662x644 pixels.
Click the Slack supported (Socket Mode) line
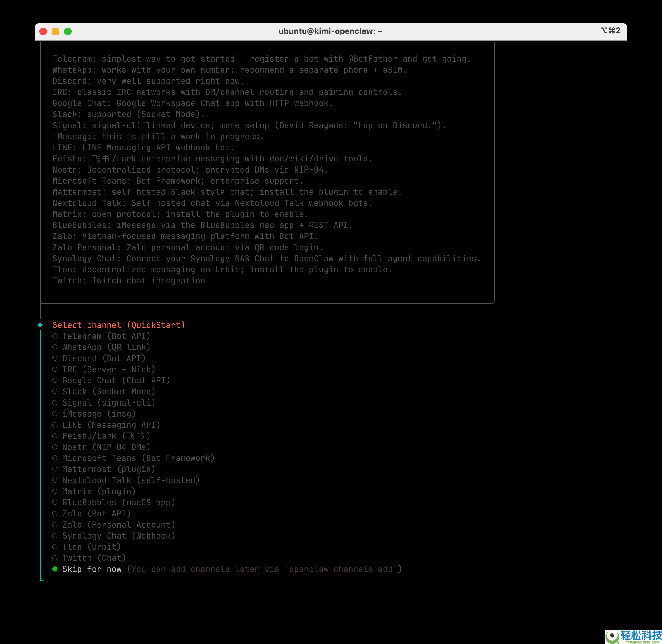pyautogui.click(x=129, y=114)
